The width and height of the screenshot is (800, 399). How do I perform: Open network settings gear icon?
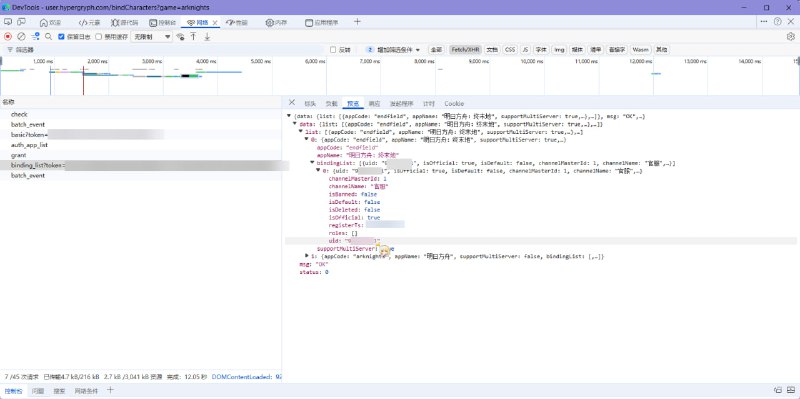[791, 36]
